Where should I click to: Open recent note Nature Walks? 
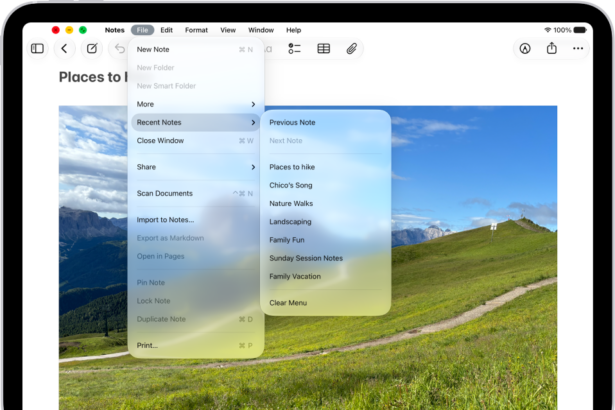click(325, 204)
